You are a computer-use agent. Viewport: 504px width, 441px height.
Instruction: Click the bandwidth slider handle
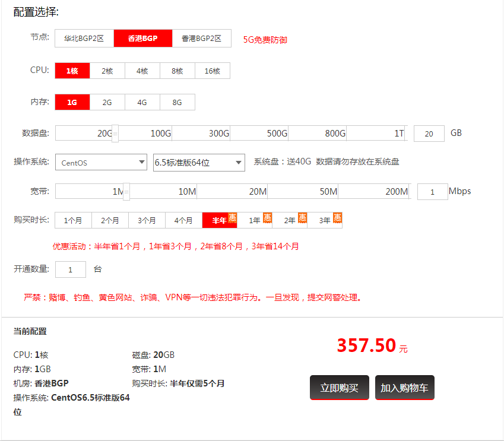point(126,192)
